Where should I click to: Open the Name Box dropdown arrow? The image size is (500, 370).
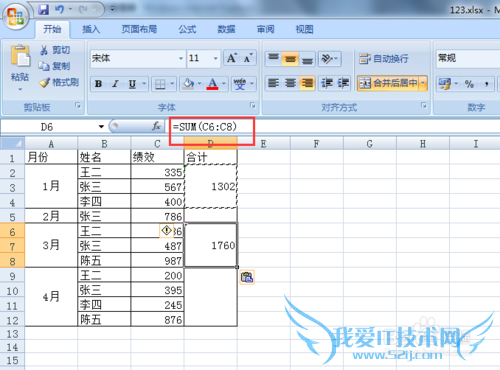(101, 127)
